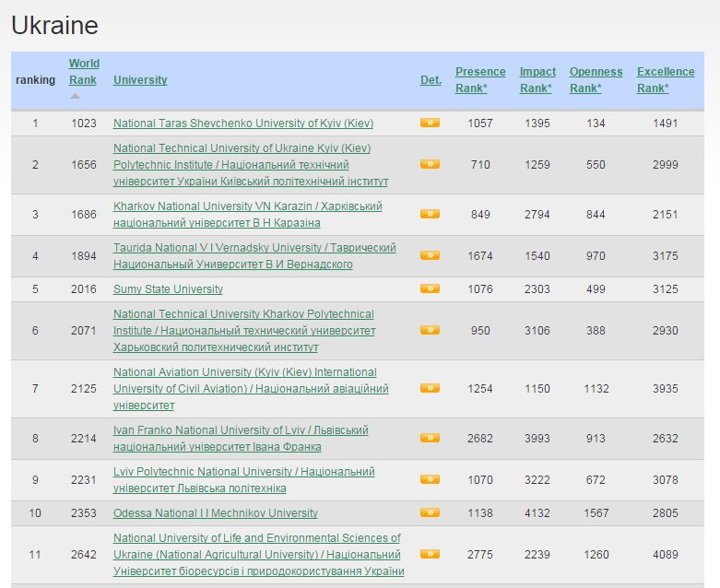Open details icon for National Aviation University
The image size is (720, 588).
pos(430,388)
